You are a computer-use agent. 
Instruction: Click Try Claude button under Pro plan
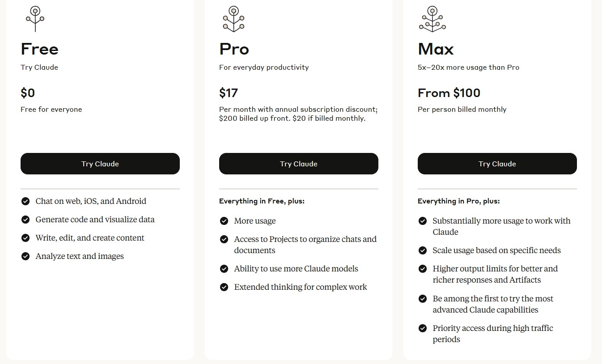299,164
